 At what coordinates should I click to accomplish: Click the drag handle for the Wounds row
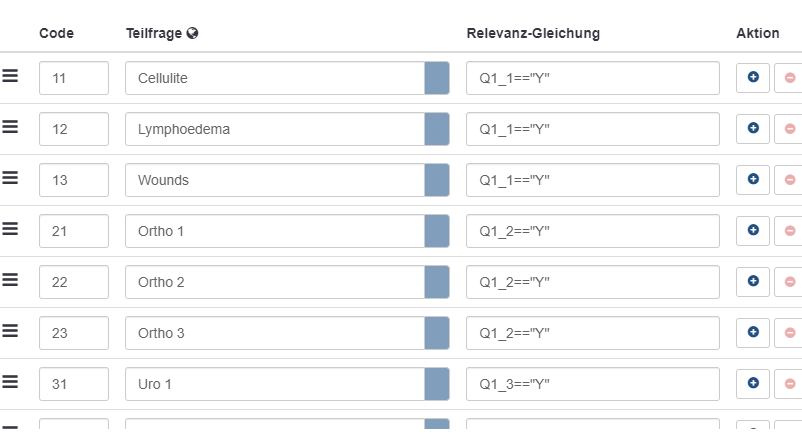[x=10, y=179]
